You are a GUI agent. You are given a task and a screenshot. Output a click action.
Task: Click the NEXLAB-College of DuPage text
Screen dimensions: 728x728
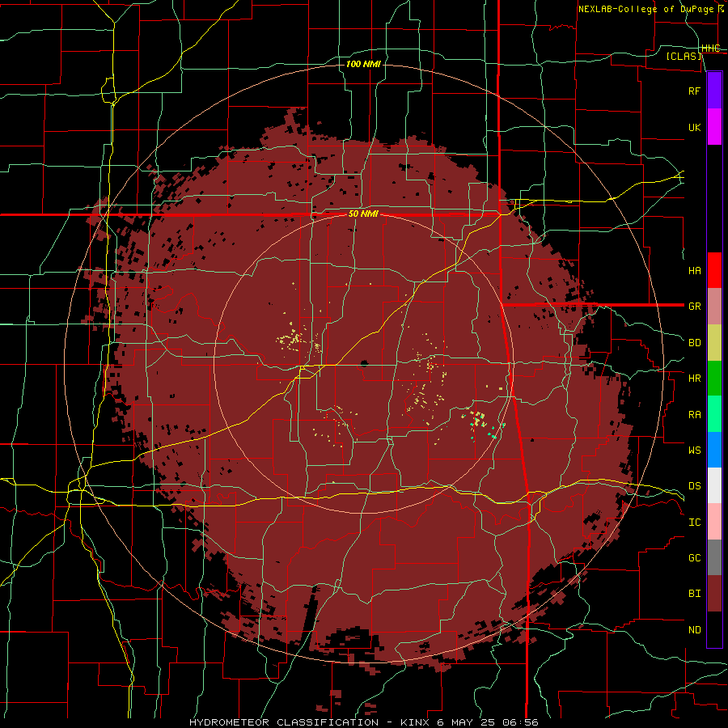(x=645, y=9)
